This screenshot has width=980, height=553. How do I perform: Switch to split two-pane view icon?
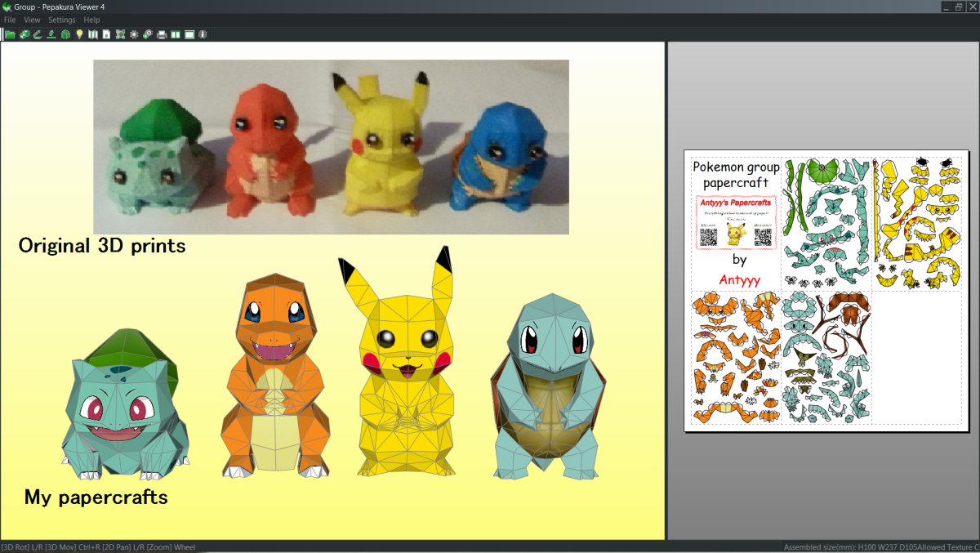coord(176,34)
